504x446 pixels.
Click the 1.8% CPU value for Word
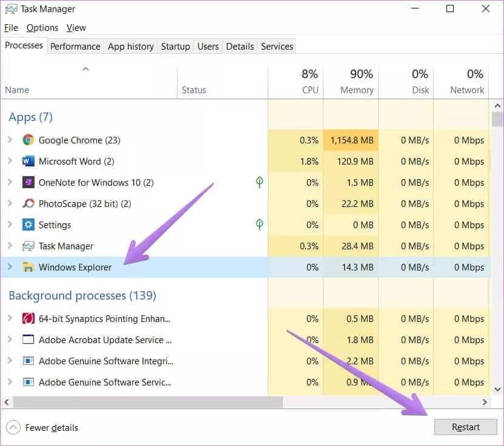pos(309,161)
